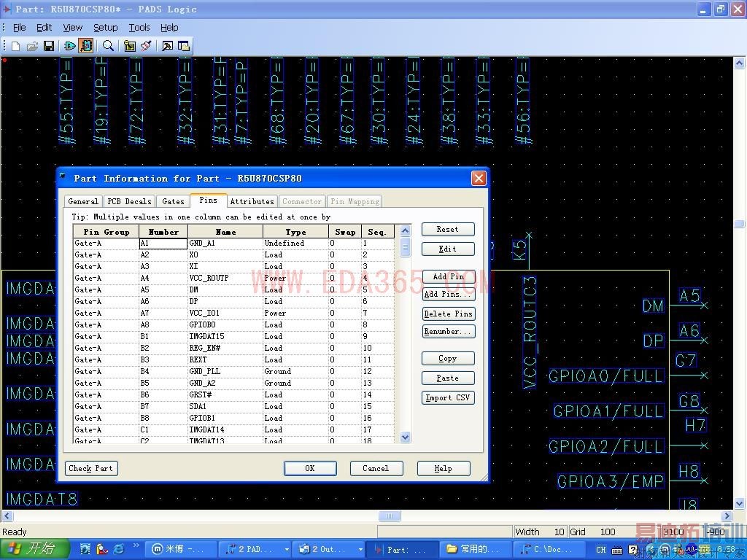Viewport: 747px width, 560px height.
Task: Open the Edit menu
Action: (44, 28)
